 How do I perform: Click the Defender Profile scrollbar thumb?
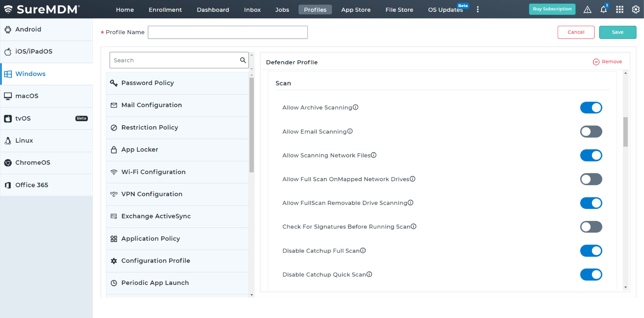(625, 132)
